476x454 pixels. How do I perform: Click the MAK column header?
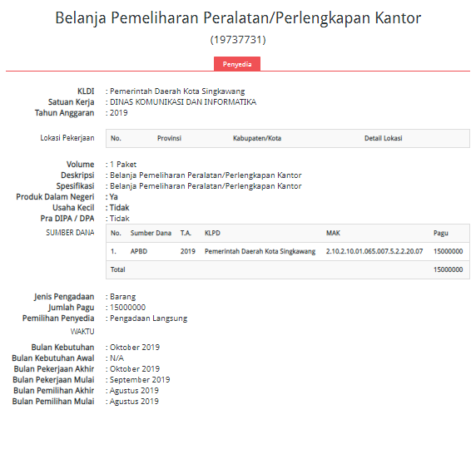click(x=333, y=233)
